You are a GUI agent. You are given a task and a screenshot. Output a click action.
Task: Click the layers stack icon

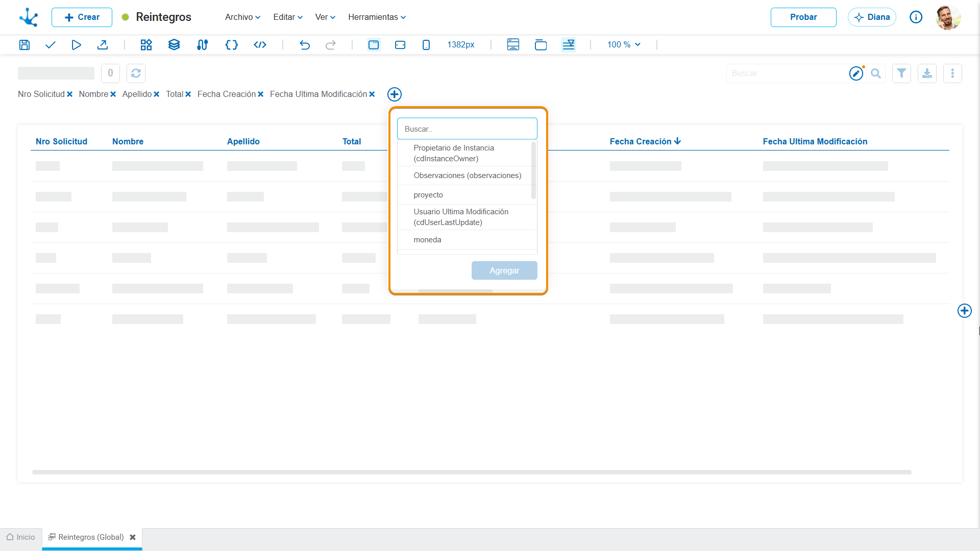tap(174, 45)
